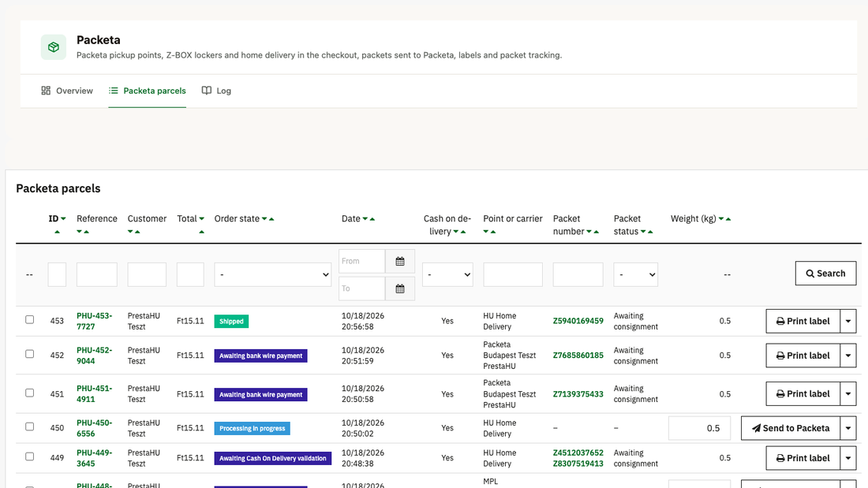This screenshot has height=488, width=868.
Task: Open the From date calendar picker icon
Action: click(x=400, y=261)
